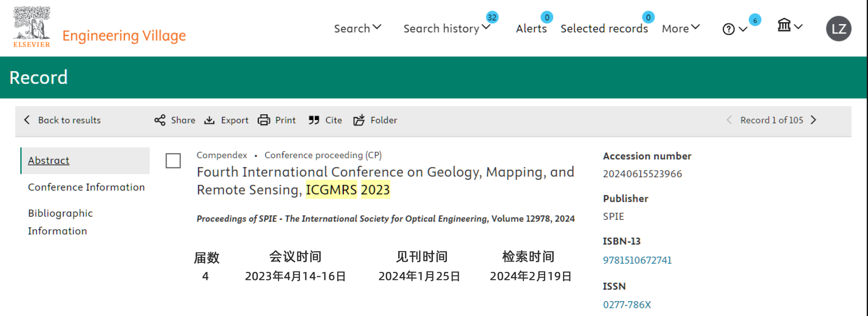The height and width of the screenshot is (316, 868).
Task: Click the Share icon
Action: pos(160,120)
